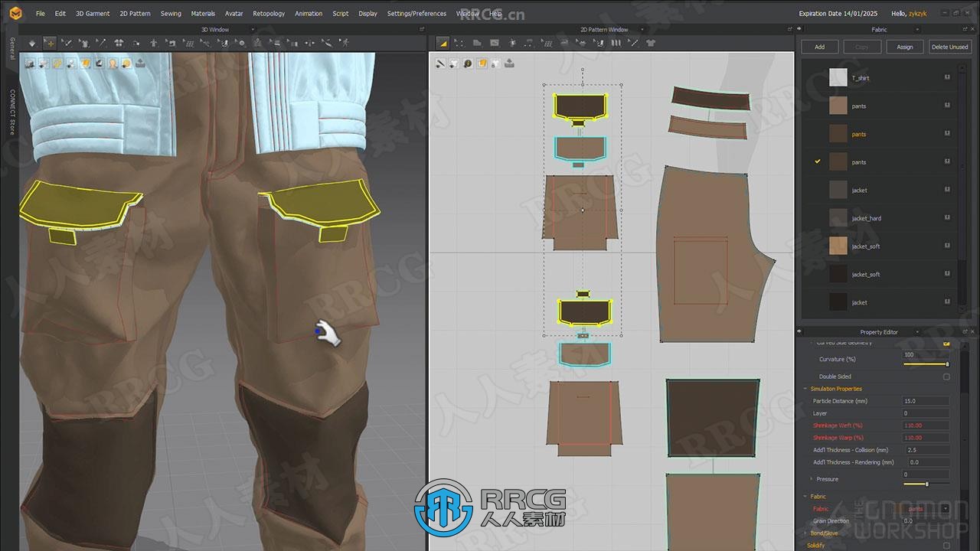Click the save icon for T_shirt fabric
980x551 pixels.
[947, 77]
